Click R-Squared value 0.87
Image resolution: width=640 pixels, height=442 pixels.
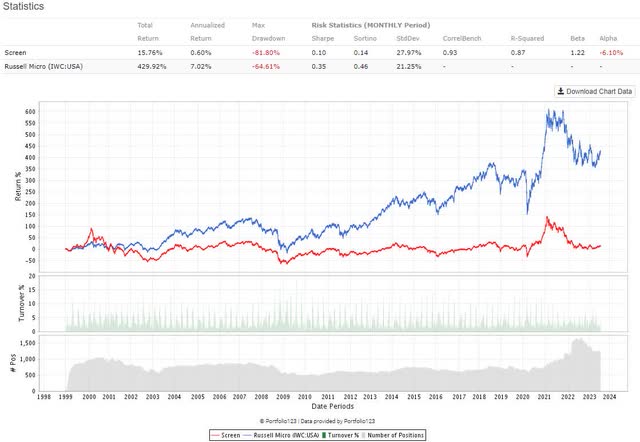(x=518, y=53)
